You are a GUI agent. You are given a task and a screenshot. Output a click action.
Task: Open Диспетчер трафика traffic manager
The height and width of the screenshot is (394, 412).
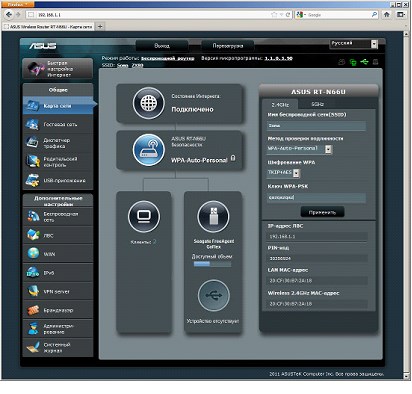(58, 143)
